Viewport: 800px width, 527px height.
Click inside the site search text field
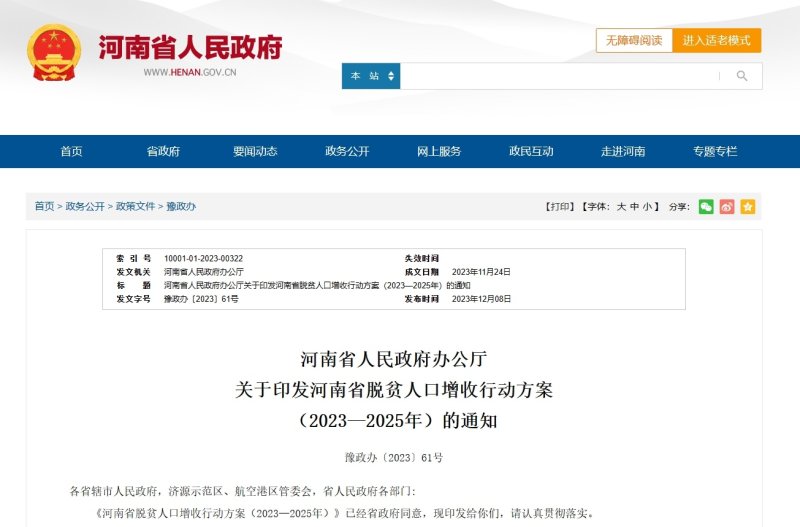[560, 76]
